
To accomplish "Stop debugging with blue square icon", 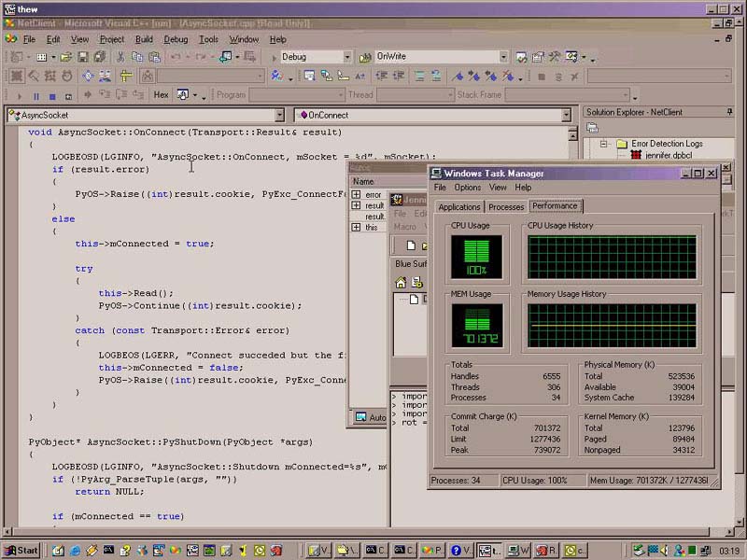I will 52,96.
